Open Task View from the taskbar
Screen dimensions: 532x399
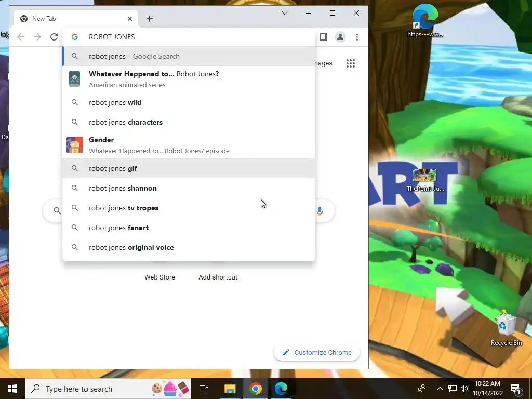coord(204,389)
